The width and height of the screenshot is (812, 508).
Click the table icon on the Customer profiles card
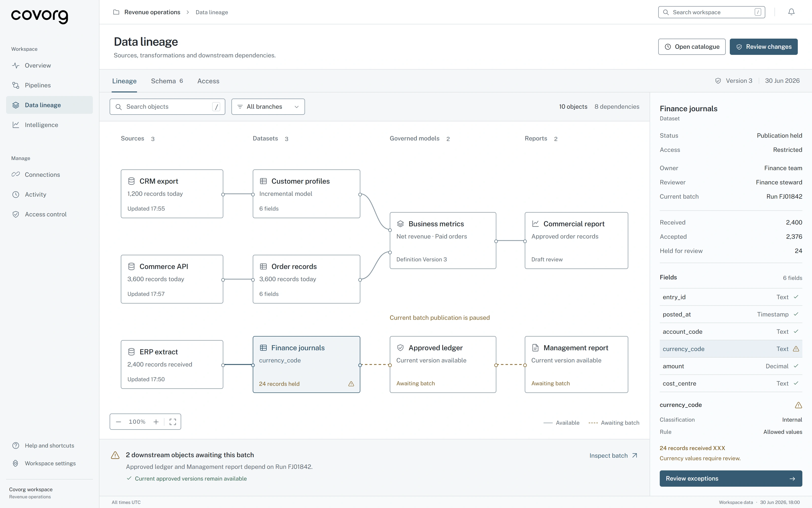click(263, 181)
